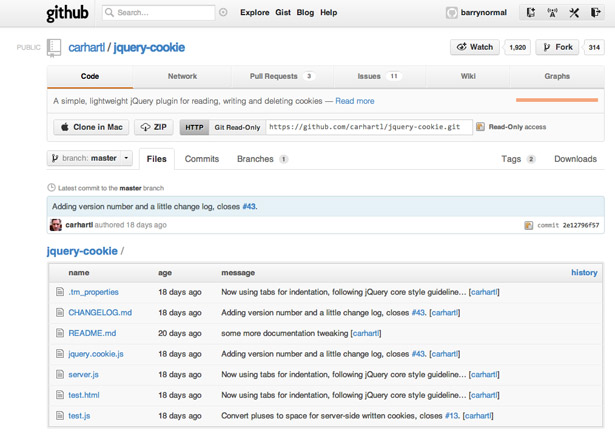615x436 pixels.
Task: Open the test.js file
Action: tap(79, 416)
